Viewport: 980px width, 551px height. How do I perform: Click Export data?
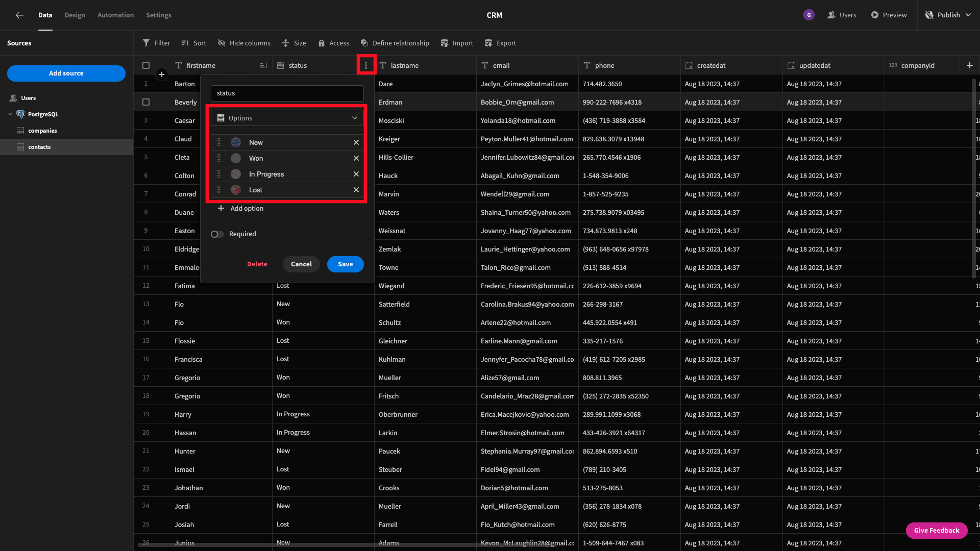point(500,43)
